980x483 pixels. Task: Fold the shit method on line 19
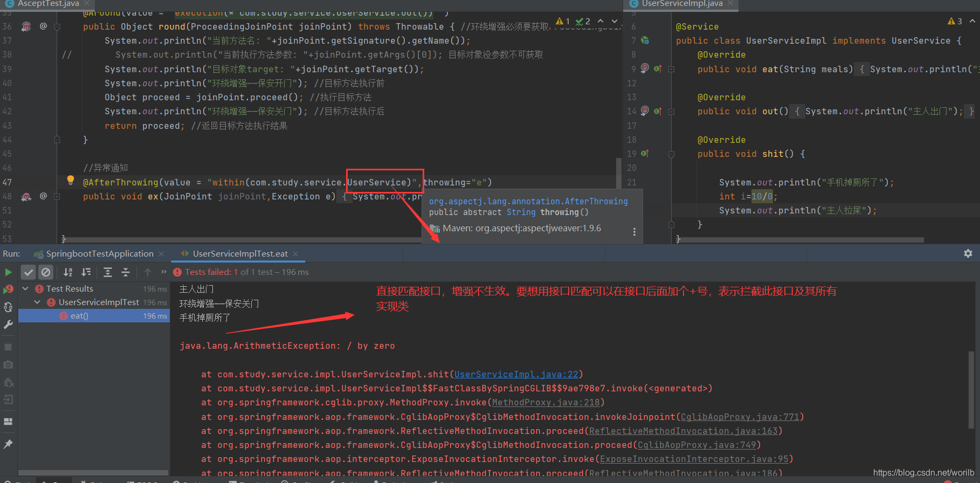(672, 154)
